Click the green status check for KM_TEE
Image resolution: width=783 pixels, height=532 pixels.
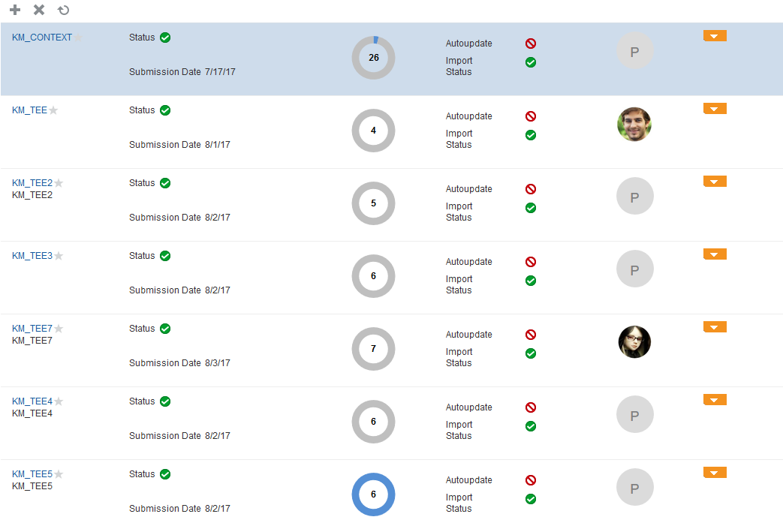coord(165,110)
